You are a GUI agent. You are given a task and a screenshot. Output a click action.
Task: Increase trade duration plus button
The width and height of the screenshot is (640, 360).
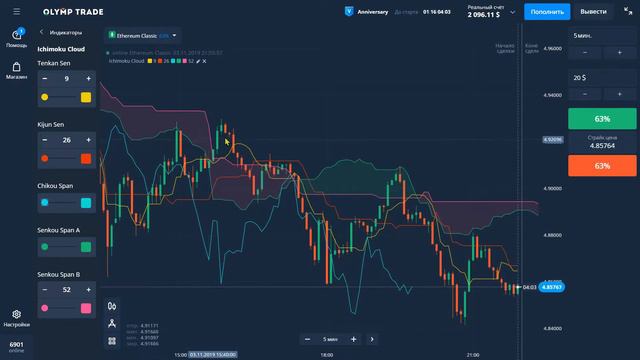coord(619,52)
